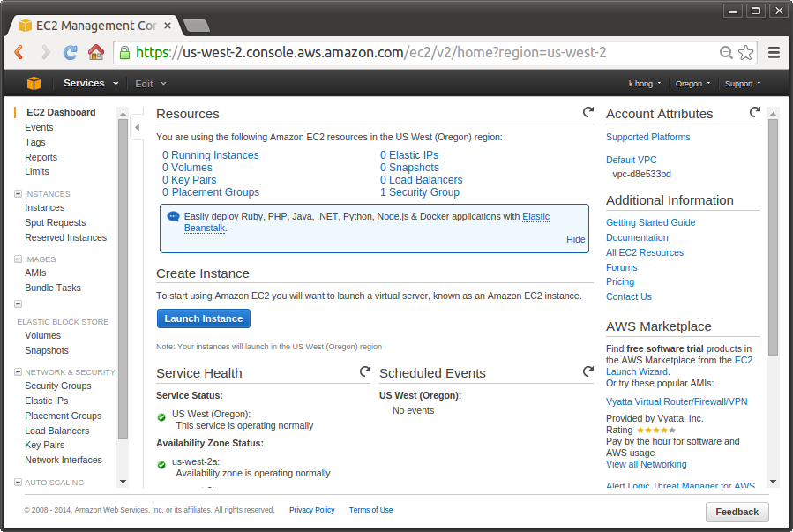Click the browser address bar URL
This screenshot has height=532, width=793.
coord(371,53)
